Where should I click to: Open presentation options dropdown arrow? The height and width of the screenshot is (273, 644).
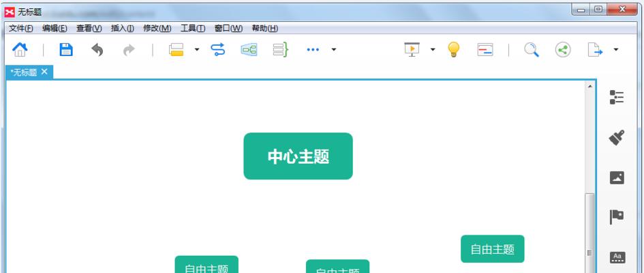pyautogui.click(x=433, y=50)
